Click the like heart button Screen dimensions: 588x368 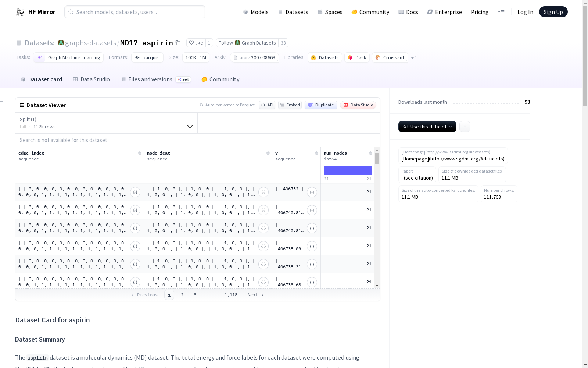click(196, 43)
